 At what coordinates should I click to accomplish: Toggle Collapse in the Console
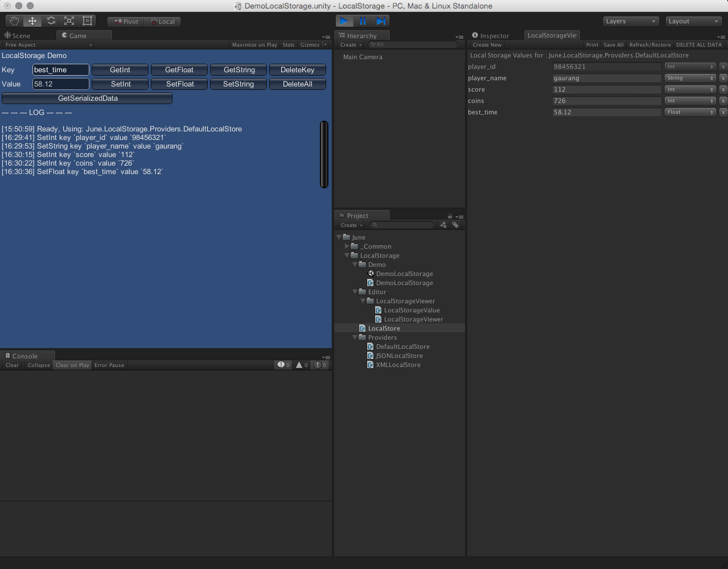click(39, 365)
